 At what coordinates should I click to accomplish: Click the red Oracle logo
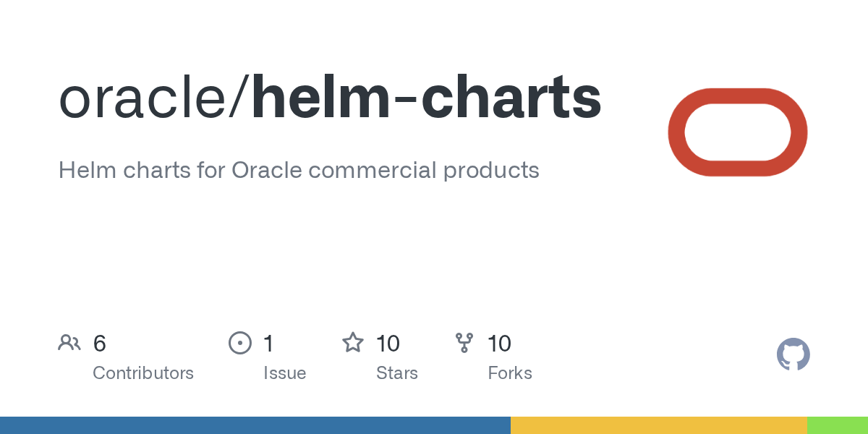pos(737,132)
